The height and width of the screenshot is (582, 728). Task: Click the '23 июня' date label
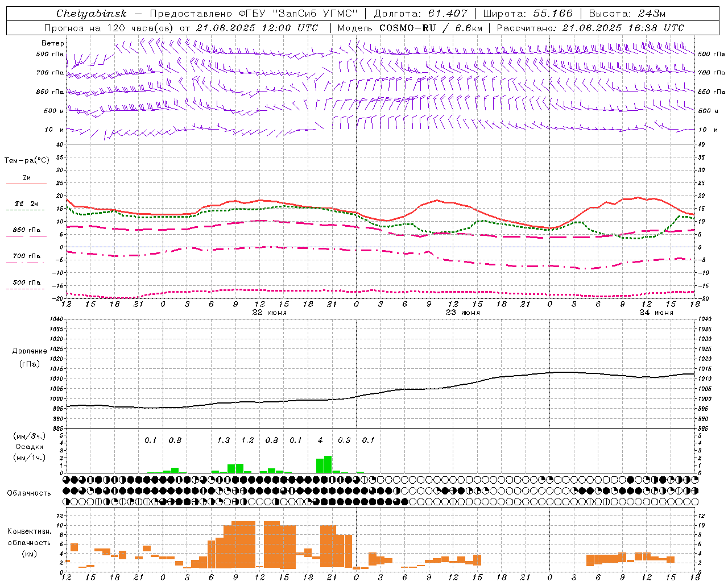pos(463,313)
